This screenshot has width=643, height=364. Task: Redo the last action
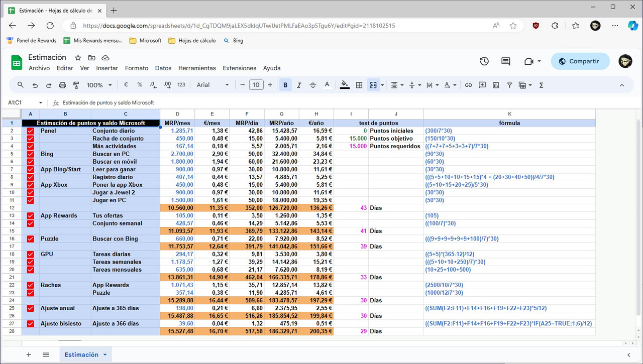coord(49,85)
